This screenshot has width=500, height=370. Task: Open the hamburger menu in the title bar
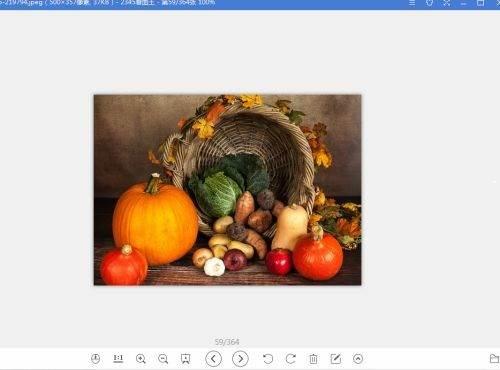[412, 3]
